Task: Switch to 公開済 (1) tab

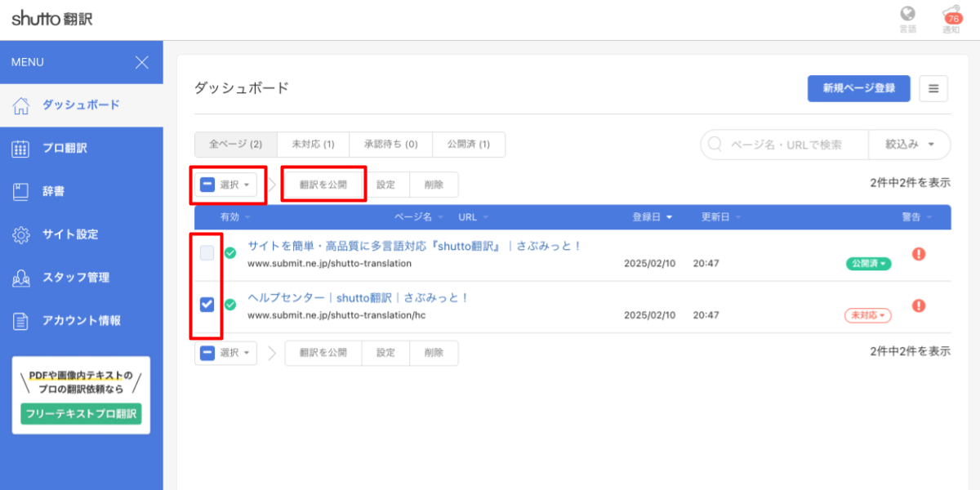Action: 469,145
